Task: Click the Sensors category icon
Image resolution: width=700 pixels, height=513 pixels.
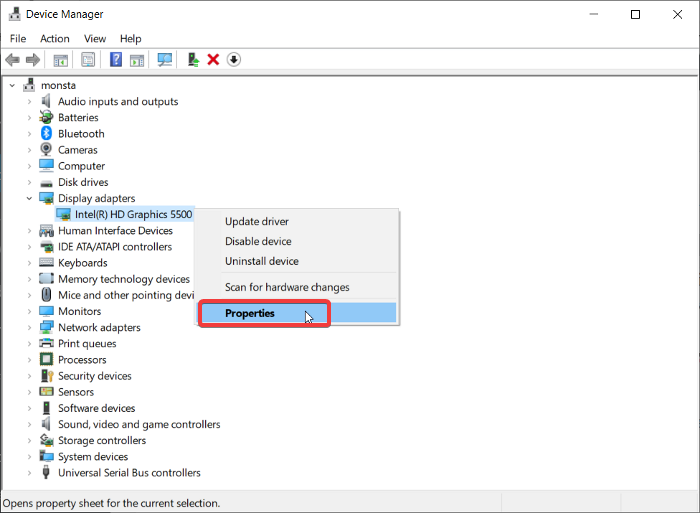Action: tap(46, 392)
